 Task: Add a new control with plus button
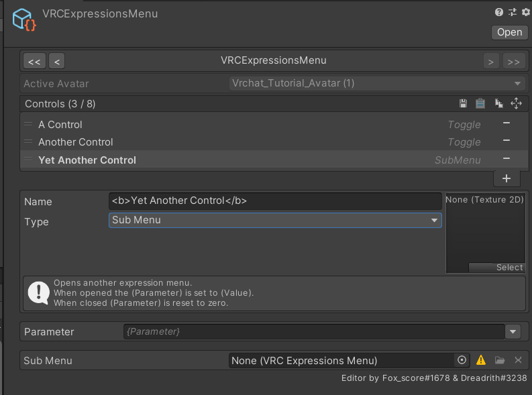507,178
